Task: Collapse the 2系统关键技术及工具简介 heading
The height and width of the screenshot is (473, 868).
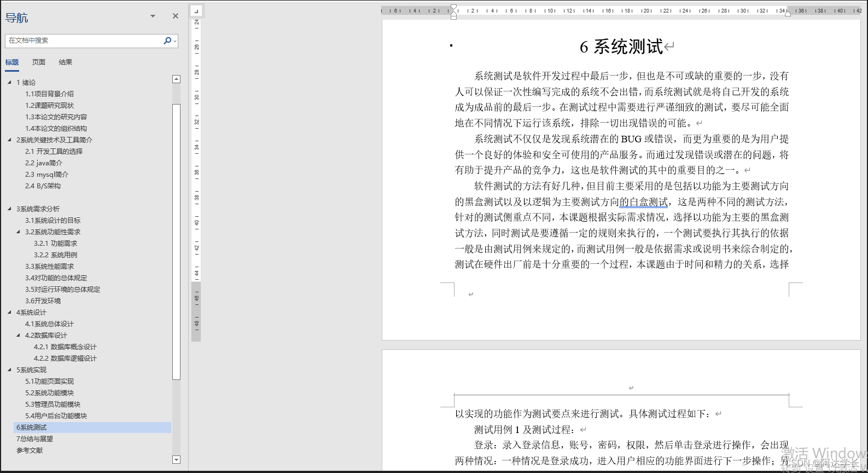Action: (9, 140)
